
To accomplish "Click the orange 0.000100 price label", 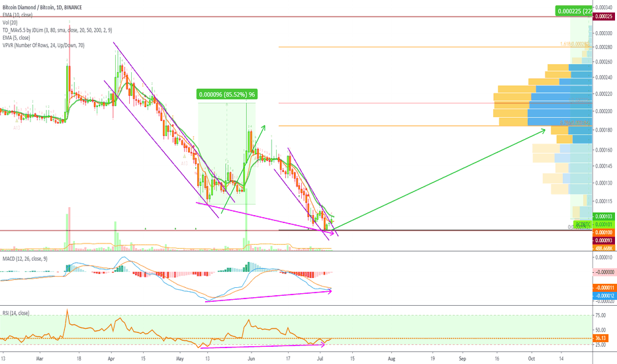I will [604, 232].
